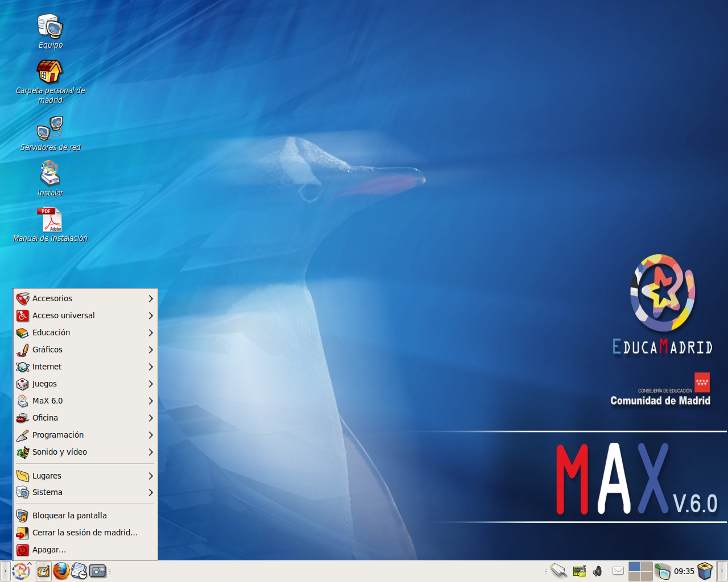Hide panel with the right edge arrow
The image size is (728, 582).
click(x=722, y=571)
